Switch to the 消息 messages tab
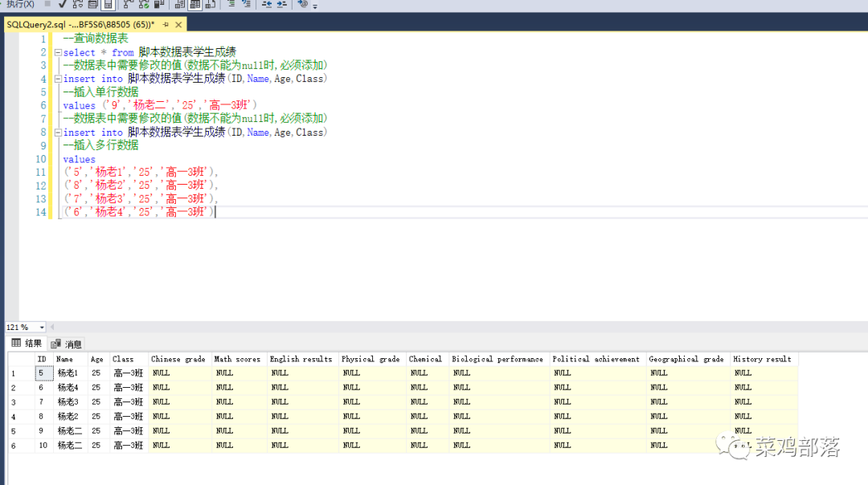 pyautogui.click(x=67, y=344)
